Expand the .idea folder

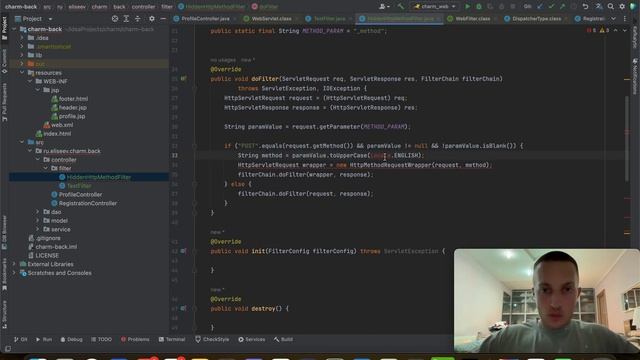tap(22, 38)
